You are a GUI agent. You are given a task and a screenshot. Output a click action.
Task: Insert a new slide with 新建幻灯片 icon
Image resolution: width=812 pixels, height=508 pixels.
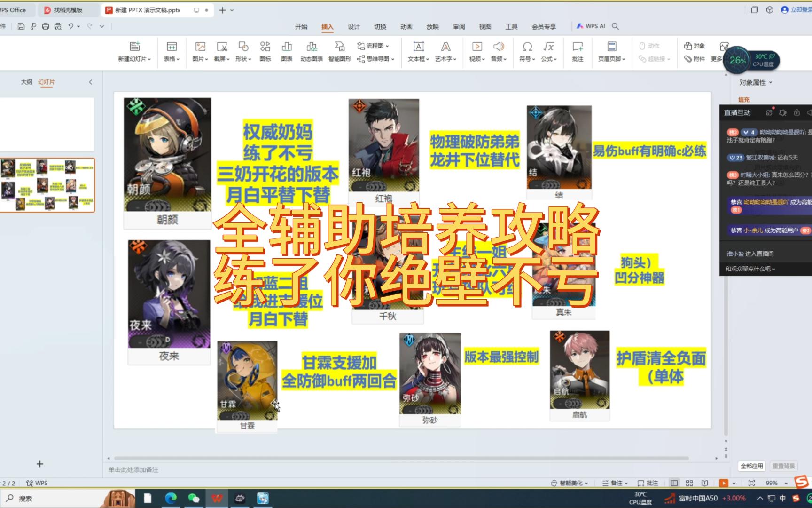click(134, 47)
